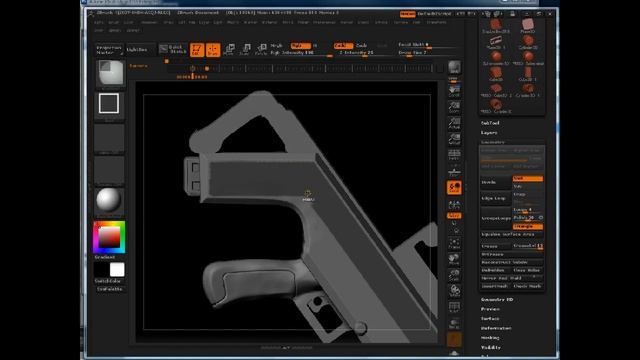Open the Brush menu
Image resolution: width=640 pixels, height=360 pixels.
[113, 22]
